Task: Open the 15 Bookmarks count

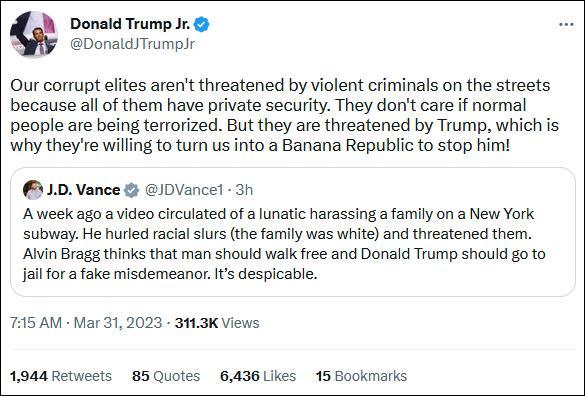Action: point(361,376)
